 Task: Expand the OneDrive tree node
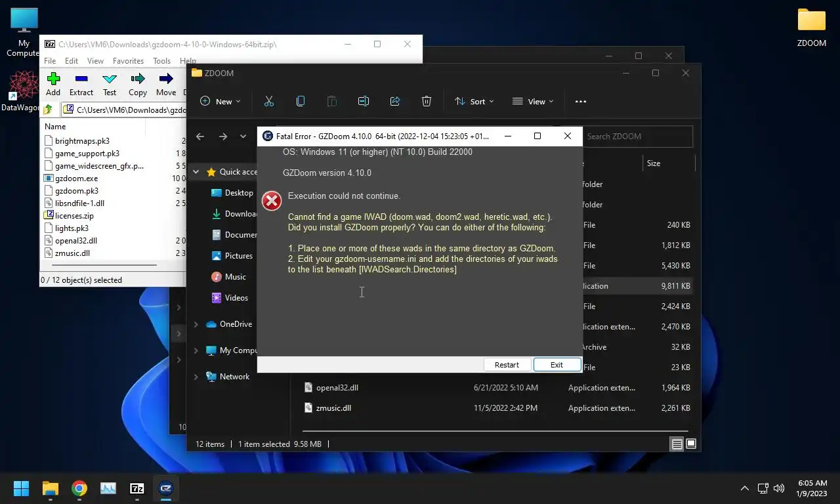point(196,324)
